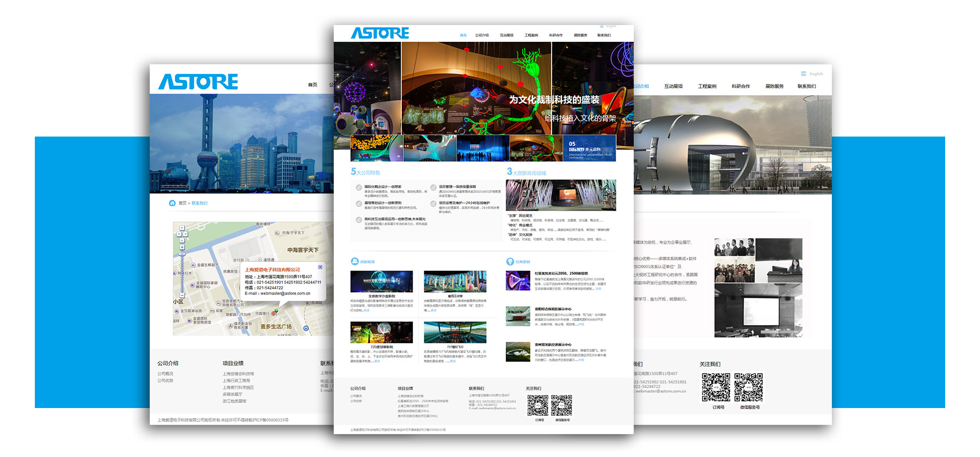The width and height of the screenshot is (980, 457).
Task: Click the map zoom-in plus button
Action: pos(182,246)
